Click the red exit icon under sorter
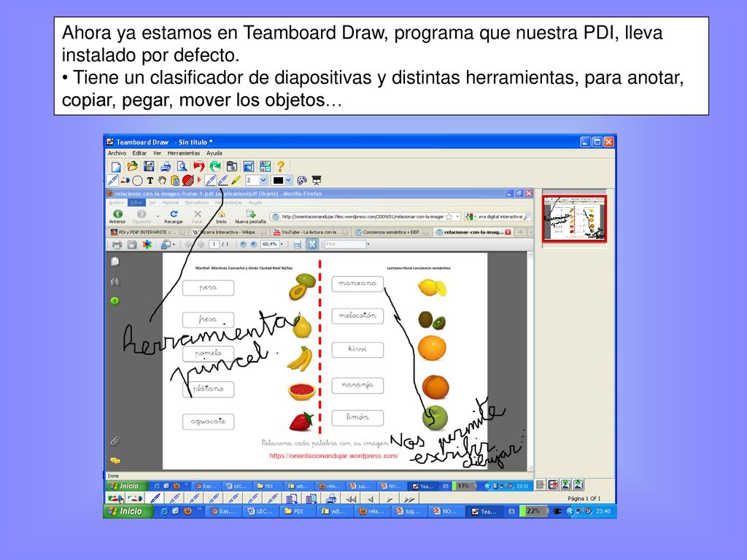The width and height of the screenshot is (747, 560). 553,485
